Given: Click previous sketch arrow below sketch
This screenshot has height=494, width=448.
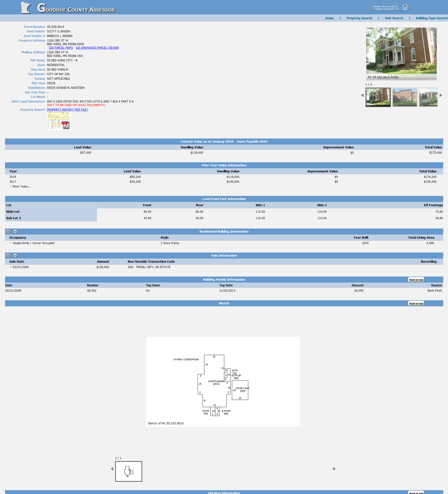Looking at the screenshot, I should click(112, 469).
